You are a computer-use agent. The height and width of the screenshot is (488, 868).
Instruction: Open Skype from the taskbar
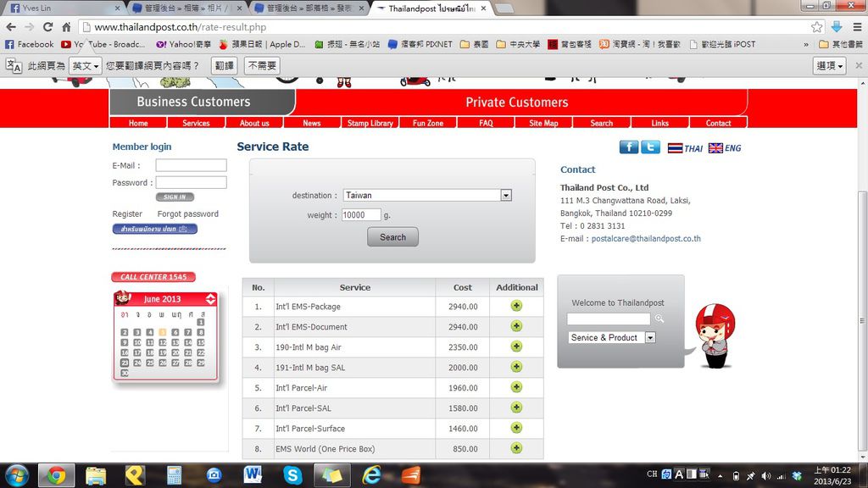pyautogui.click(x=292, y=475)
